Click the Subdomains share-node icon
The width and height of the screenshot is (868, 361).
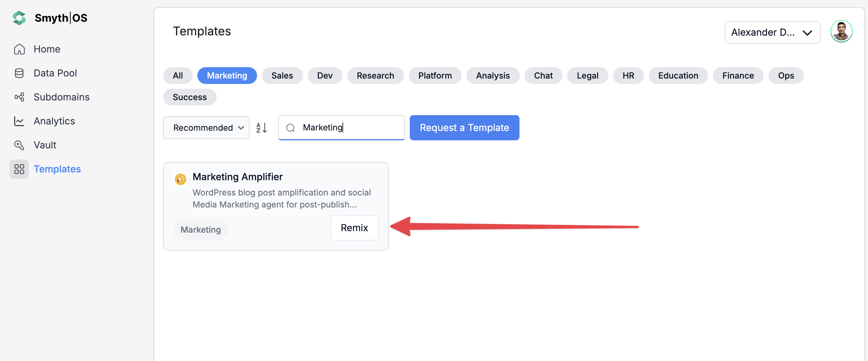pyautogui.click(x=19, y=97)
